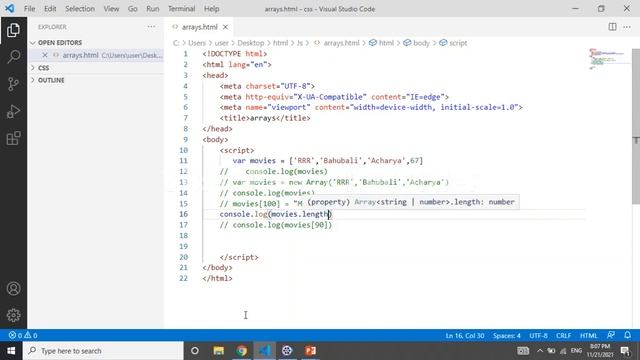Open the Run and Debug view
The height and width of the screenshot is (360, 640).
click(x=13, y=111)
